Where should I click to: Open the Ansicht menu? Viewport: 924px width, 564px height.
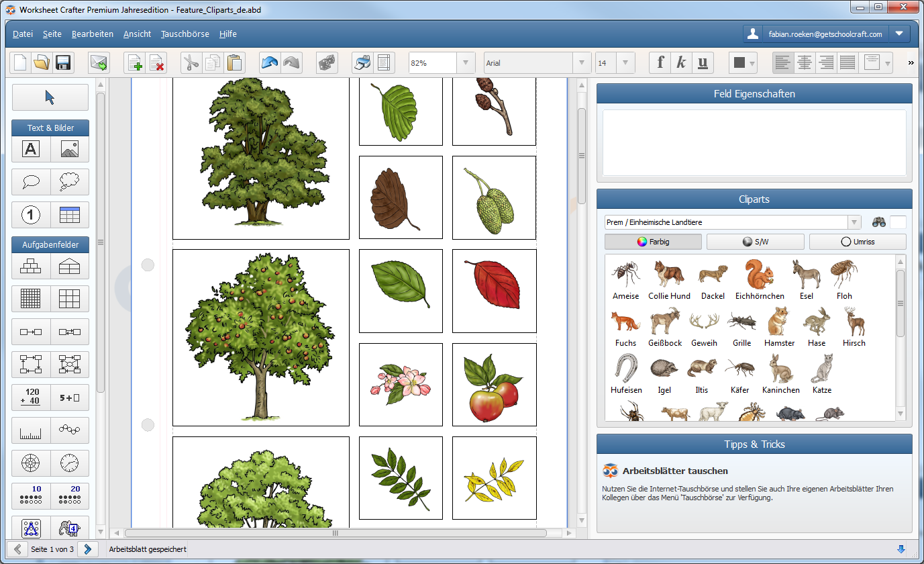tap(137, 34)
